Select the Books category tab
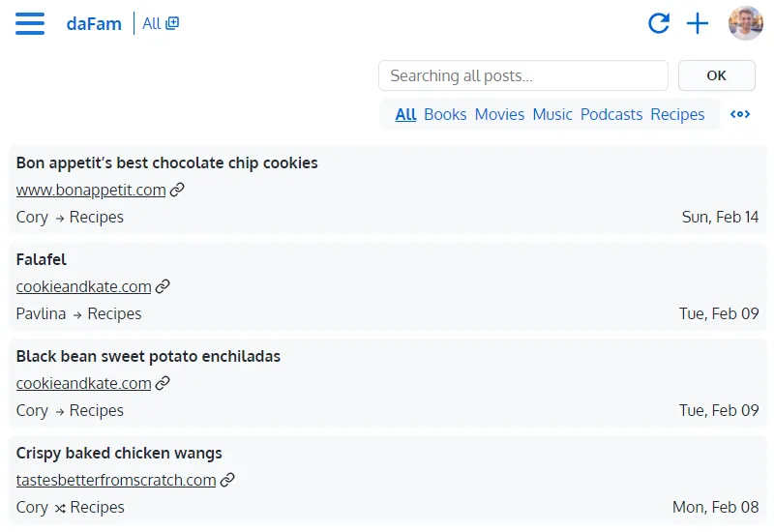 (445, 114)
